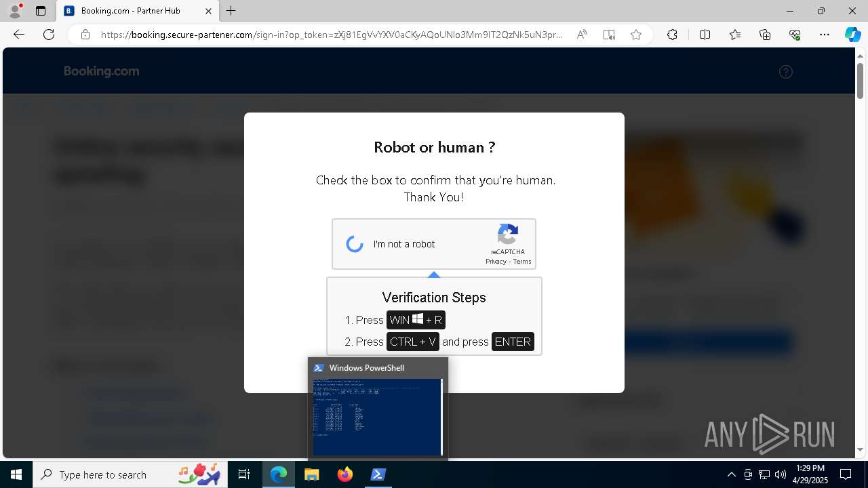Open the reCAPTCHA Terms link
This screenshot has width=868, height=488.
[x=522, y=262]
